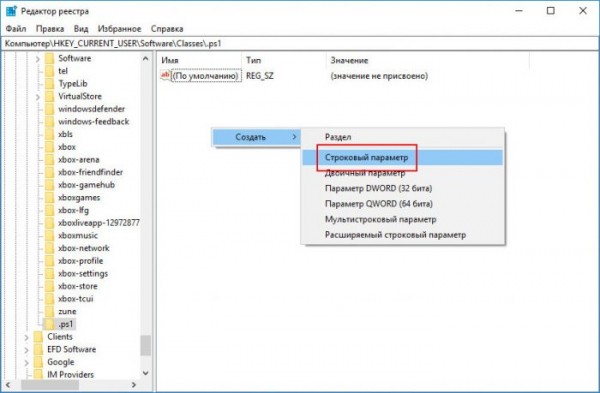The width and height of the screenshot is (600, 393).
Task: Click the zune folder icon
Action: [x=49, y=311]
